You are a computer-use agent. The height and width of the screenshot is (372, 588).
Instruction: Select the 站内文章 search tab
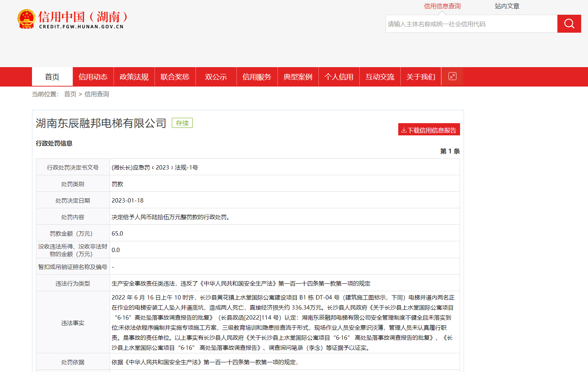[507, 6]
